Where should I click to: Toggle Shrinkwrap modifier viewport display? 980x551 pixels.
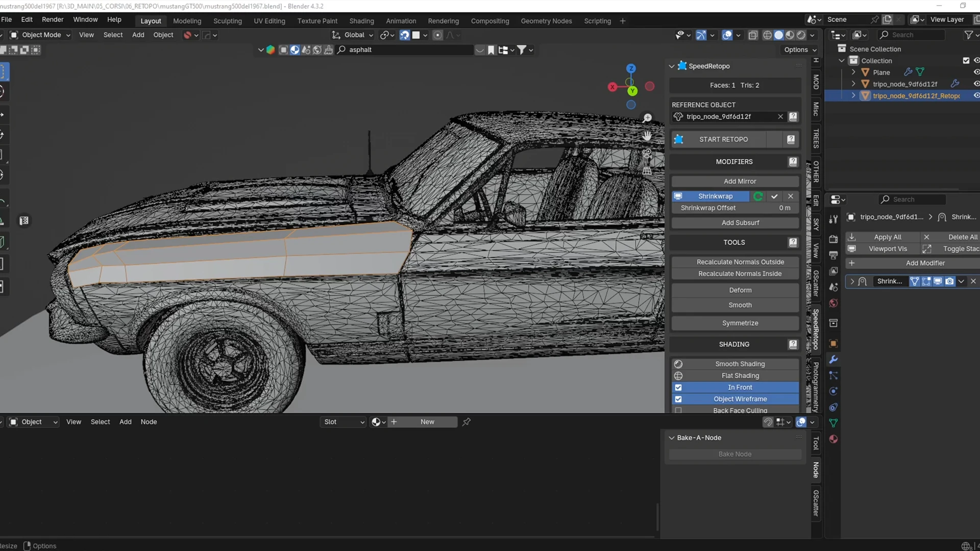pyautogui.click(x=938, y=282)
